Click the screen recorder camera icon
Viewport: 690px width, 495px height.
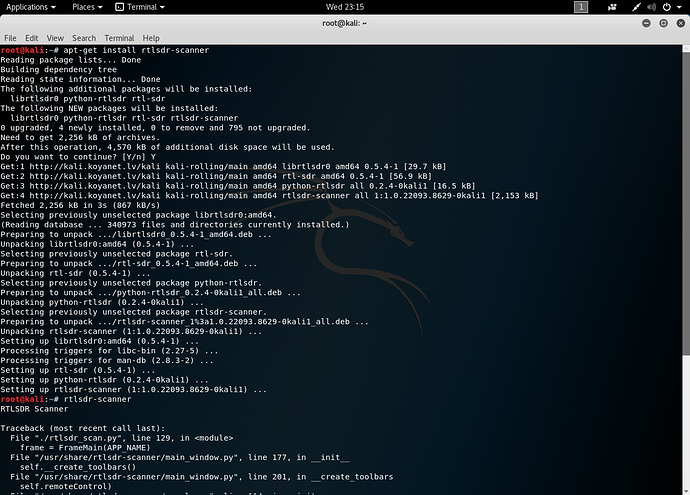click(612, 7)
